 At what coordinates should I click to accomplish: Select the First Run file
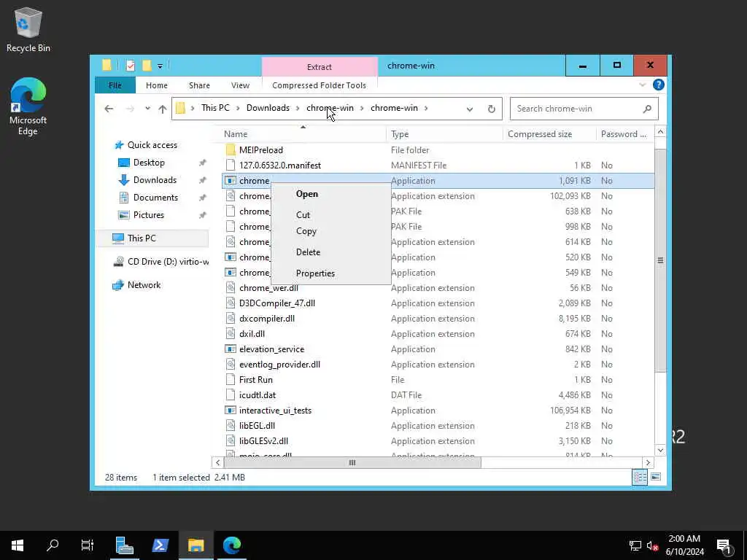tap(256, 379)
